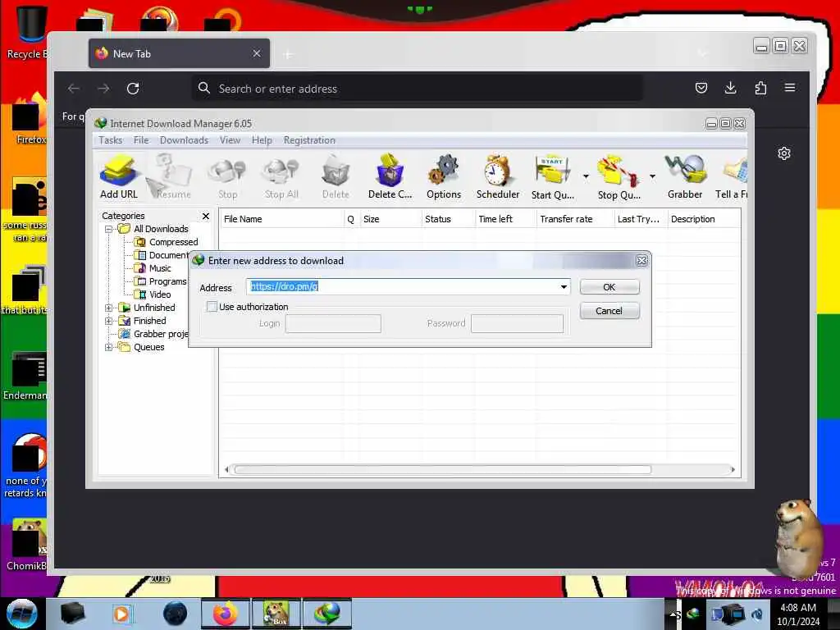Open Firefox hamburger application menu

[790, 88]
